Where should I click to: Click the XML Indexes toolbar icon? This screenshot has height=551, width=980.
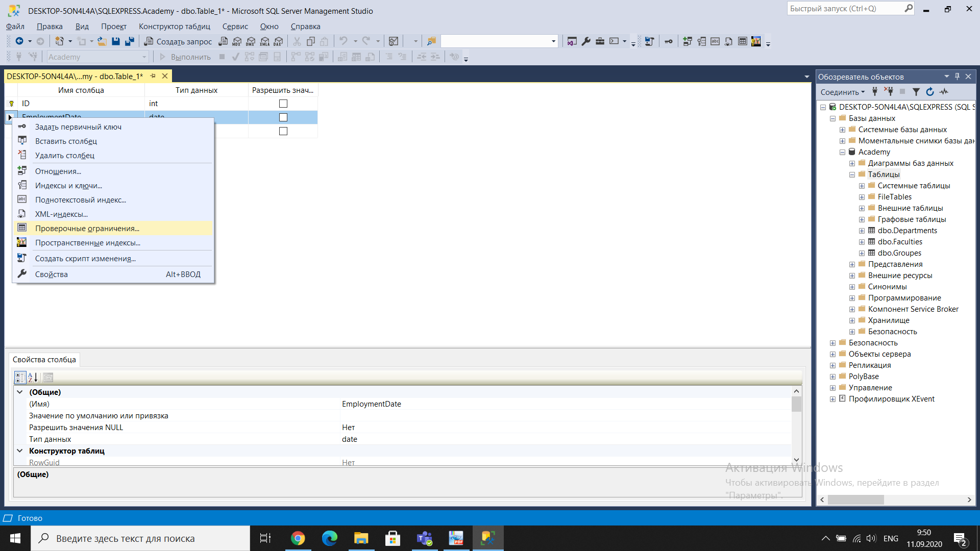point(729,41)
